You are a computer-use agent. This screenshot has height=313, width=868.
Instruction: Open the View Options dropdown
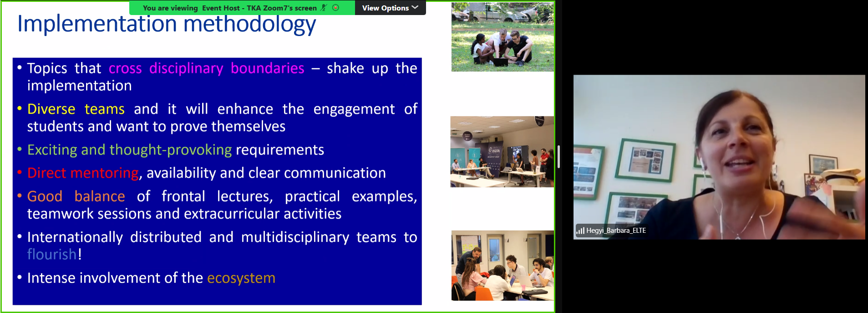click(x=386, y=8)
